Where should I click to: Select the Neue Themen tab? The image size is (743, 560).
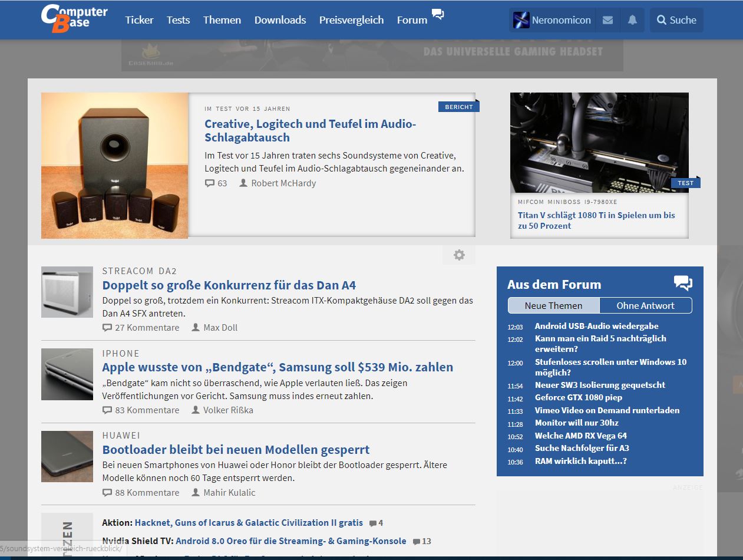pos(554,305)
